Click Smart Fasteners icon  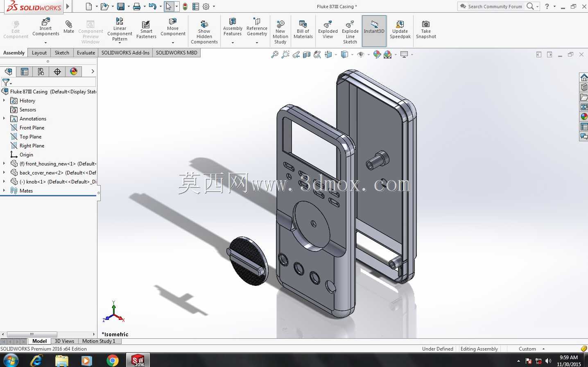pos(146,29)
